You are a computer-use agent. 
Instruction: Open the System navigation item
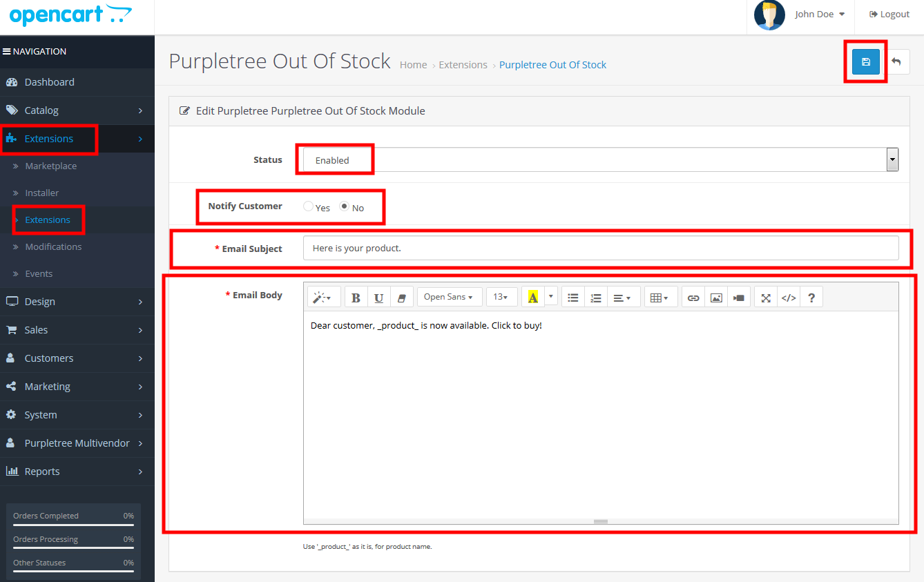[77, 415]
